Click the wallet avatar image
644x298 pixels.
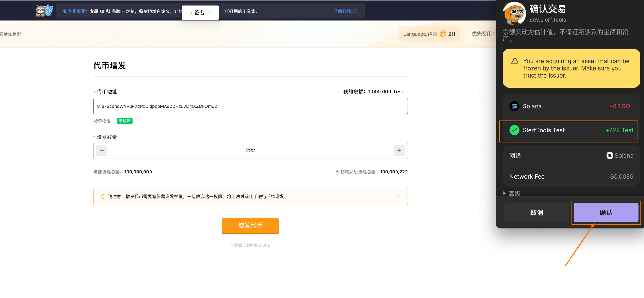(514, 13)
